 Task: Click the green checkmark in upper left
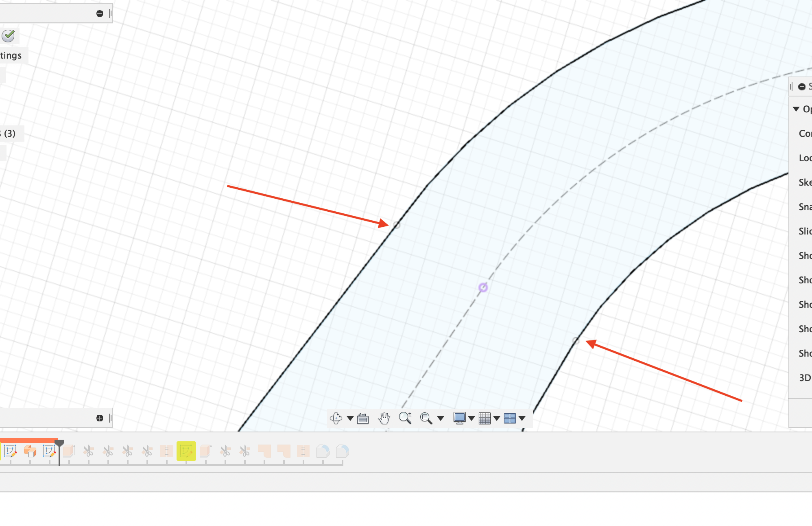[8, 36]
